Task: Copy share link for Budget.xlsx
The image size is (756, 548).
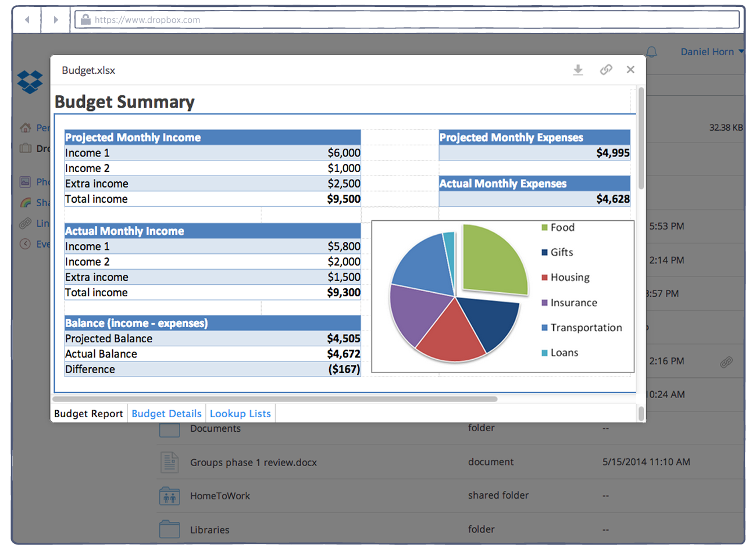Action: (606, 70)
